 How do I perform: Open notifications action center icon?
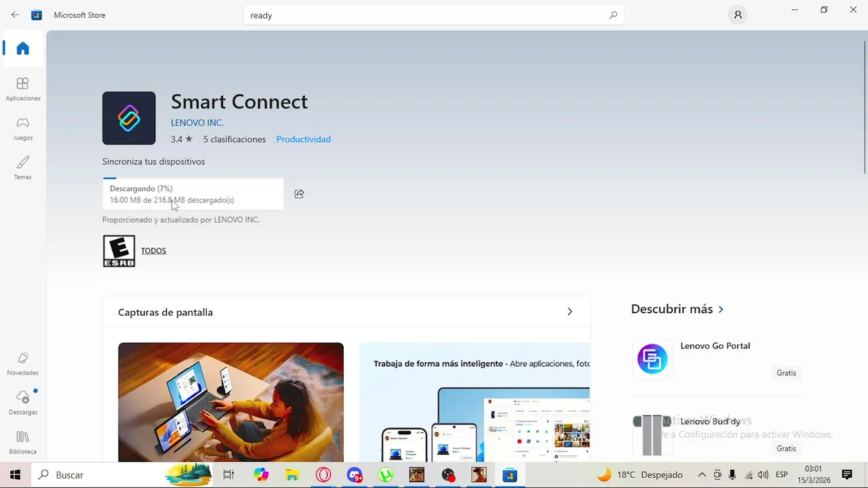[846, 474]
